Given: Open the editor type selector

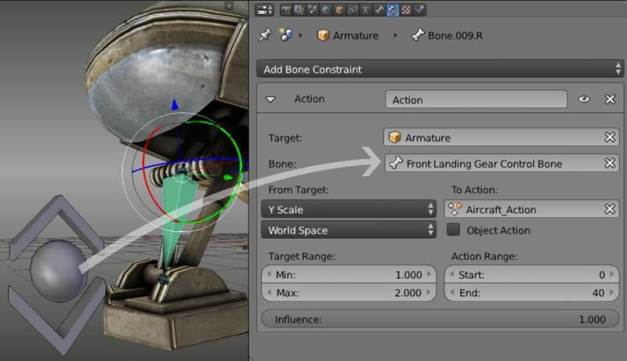Looking at the screenshot, I should pos(264,10).
